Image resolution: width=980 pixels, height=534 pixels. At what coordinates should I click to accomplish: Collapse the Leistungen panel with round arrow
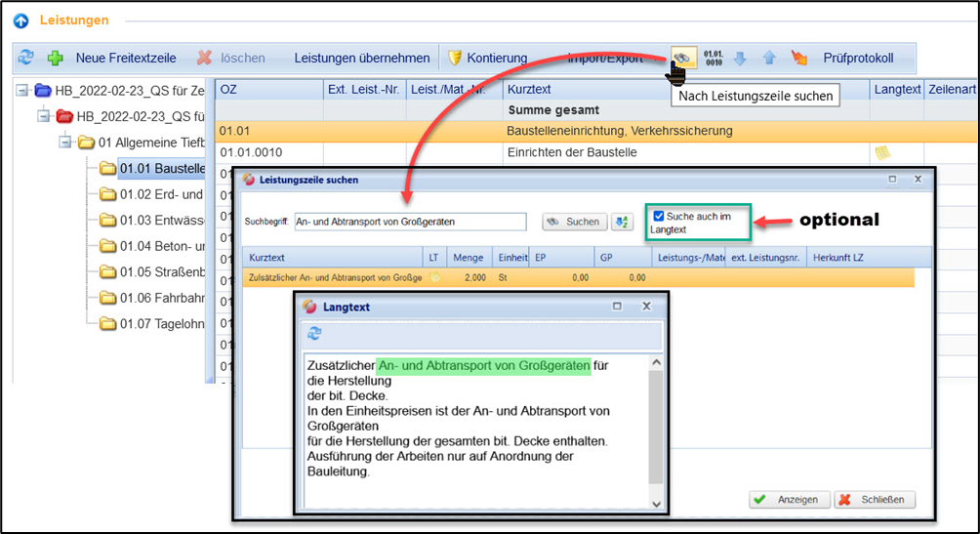20,21
